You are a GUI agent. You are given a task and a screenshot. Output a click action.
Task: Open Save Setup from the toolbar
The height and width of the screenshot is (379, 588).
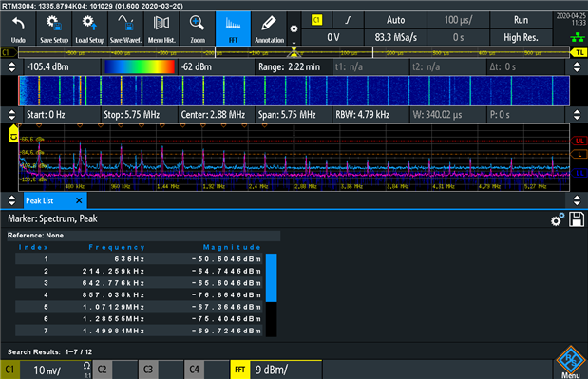(54, 28)
